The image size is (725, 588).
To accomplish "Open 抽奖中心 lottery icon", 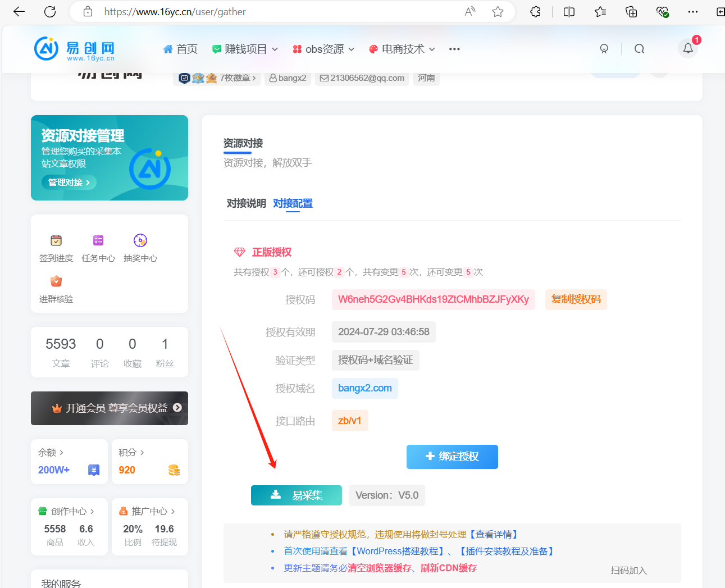I will pyautogui.click(x=140, y=240).
